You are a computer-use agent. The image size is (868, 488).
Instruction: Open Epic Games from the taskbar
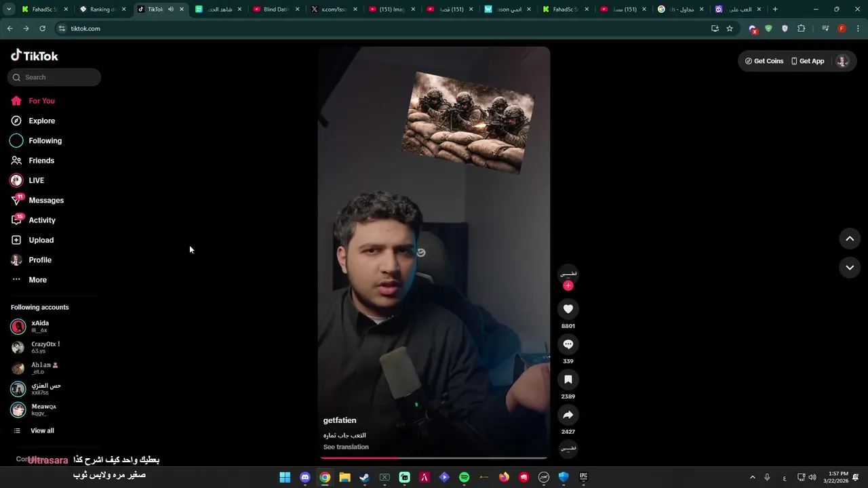[583, 477]
